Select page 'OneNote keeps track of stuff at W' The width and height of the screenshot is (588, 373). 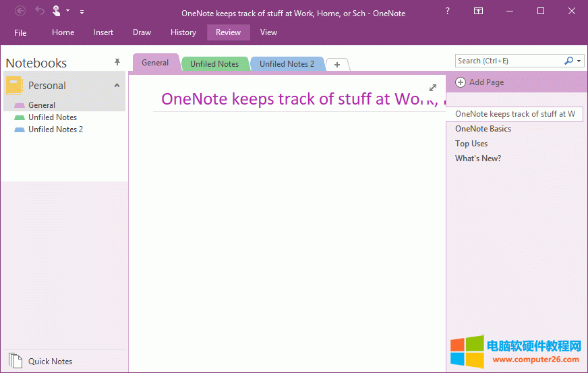click(514, 114)
